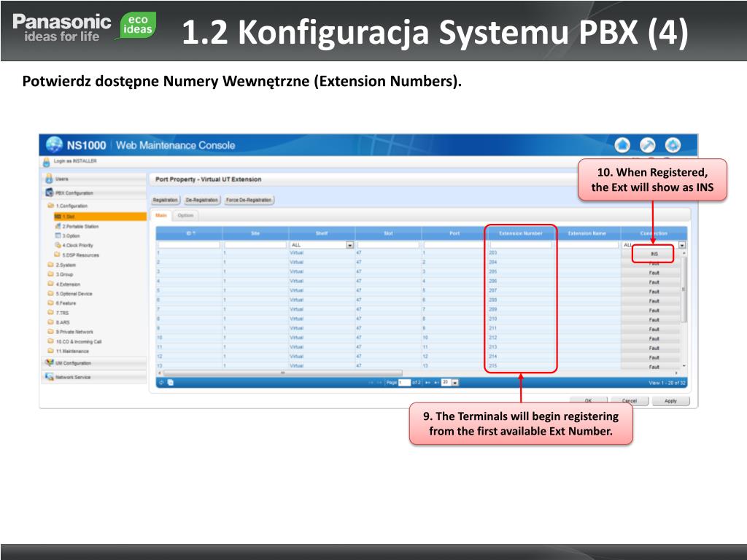Click the table's horizontal scrollbar
The width and height of the screenshot is (747, 560).
pos(282,373)
